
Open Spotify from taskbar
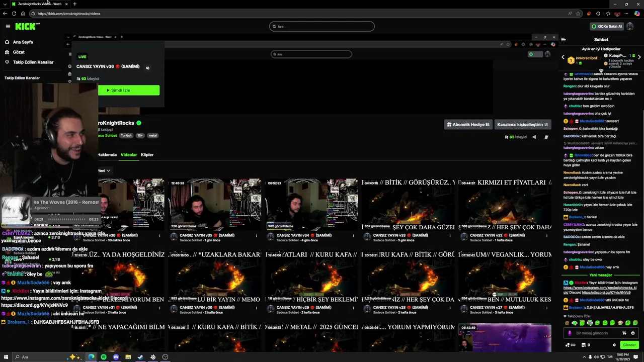(104, 357)
